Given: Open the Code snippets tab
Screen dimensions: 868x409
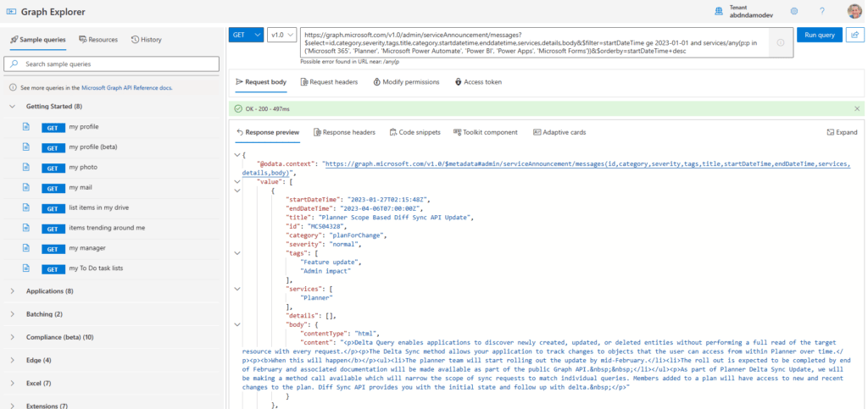Looking at the screenshot, I should pyautogui.click(x=415, y=132).
